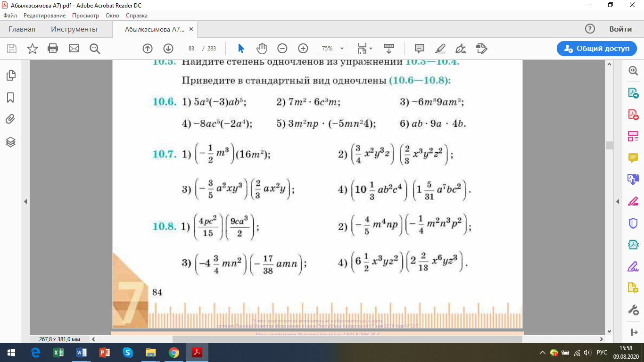
Task: Click the Add comment bubble icon in toolbar
Action: [x=419, y=49]
